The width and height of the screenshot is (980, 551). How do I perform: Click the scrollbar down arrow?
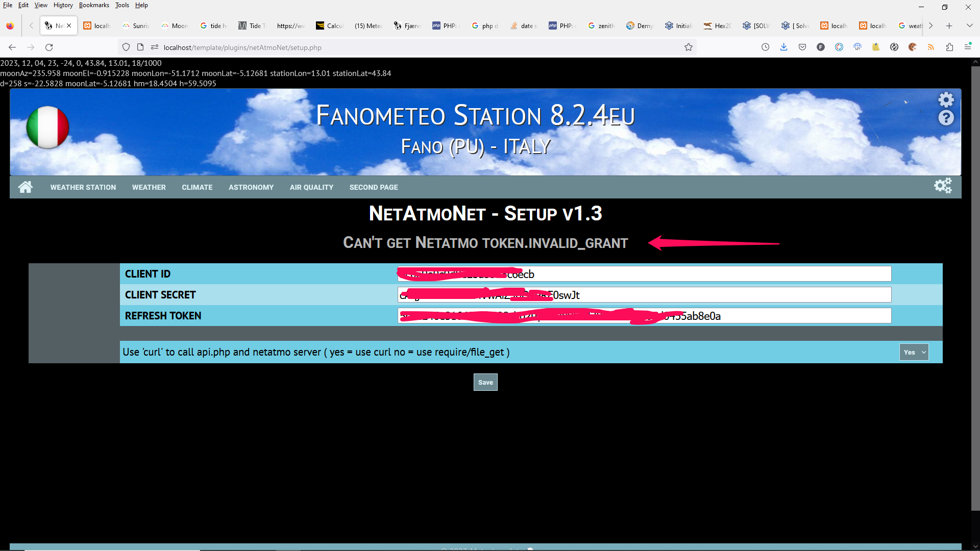click(x=975, y=546)
